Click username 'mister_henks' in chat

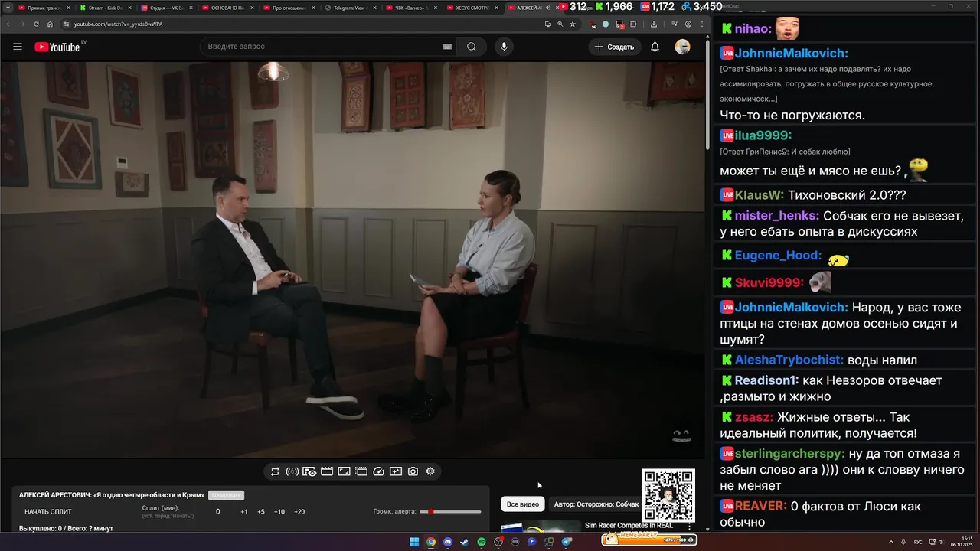click(776, 216)
